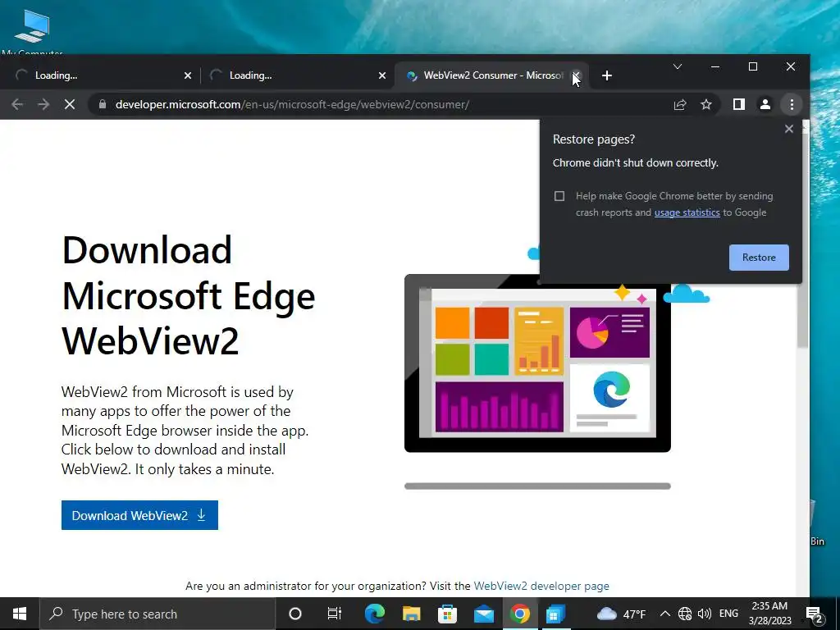Dismiss the Restore pages popup
The image size is (840, 630).
point(788,129)
